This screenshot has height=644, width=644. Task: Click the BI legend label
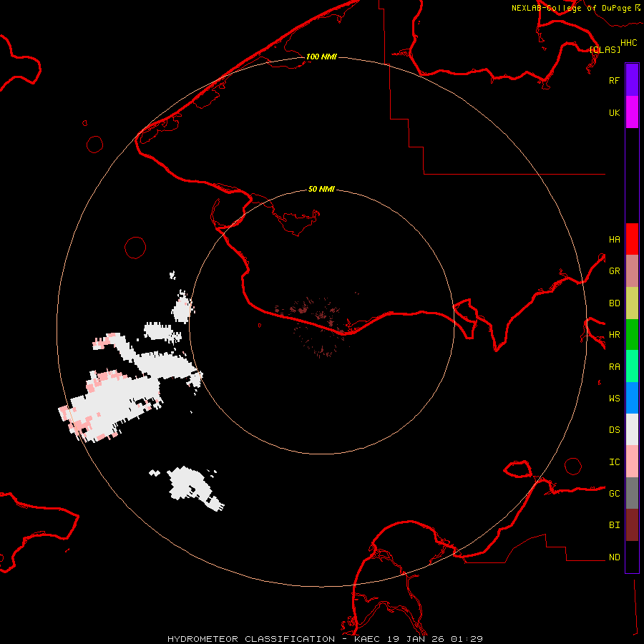(x=614, y=525)
